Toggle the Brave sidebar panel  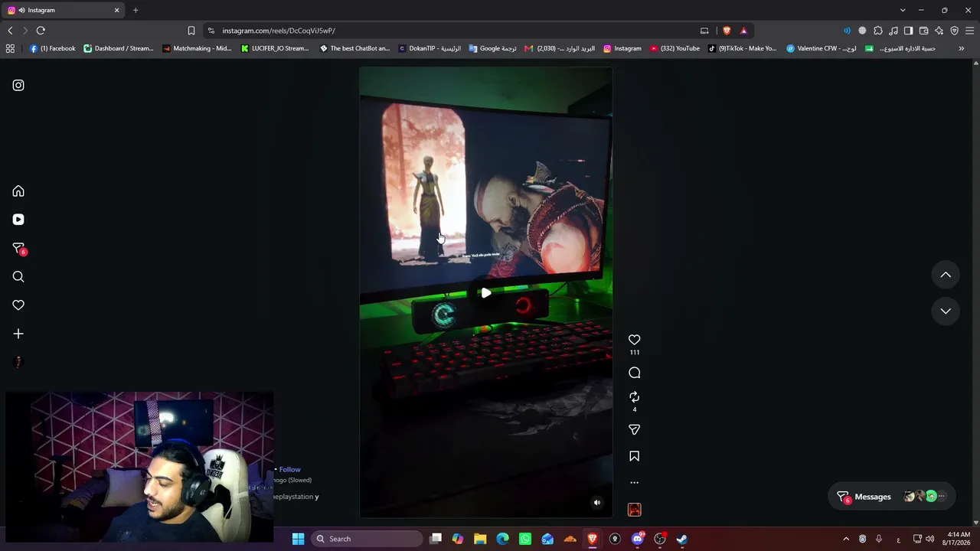pyautogui.click(x=909, y=31)
